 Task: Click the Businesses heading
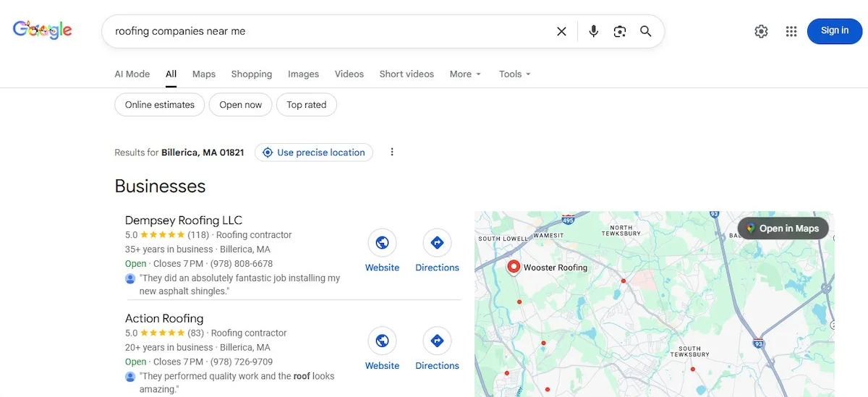160,186
